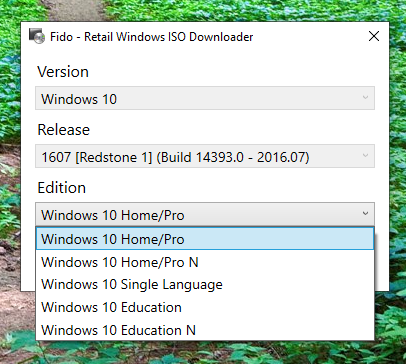Open the Release dropdown showing 1607 Redstone 1

pos(205,156)
